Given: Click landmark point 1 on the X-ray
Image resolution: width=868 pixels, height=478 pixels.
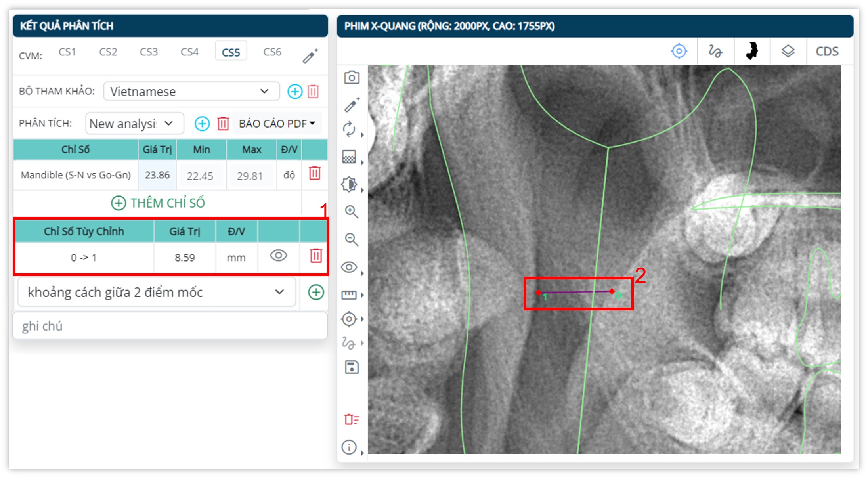Looking at the screenshot, I should tap(538, 293).
